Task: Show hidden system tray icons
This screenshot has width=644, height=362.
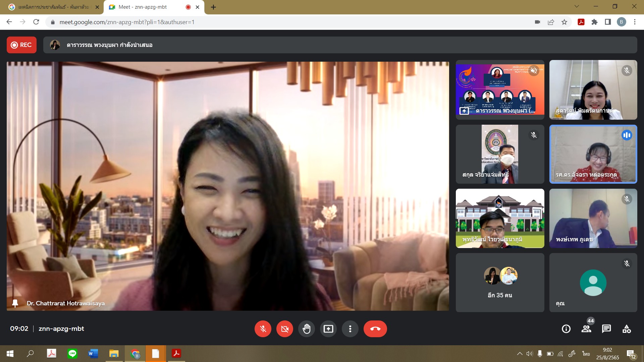Action: (x=520, y=354)
